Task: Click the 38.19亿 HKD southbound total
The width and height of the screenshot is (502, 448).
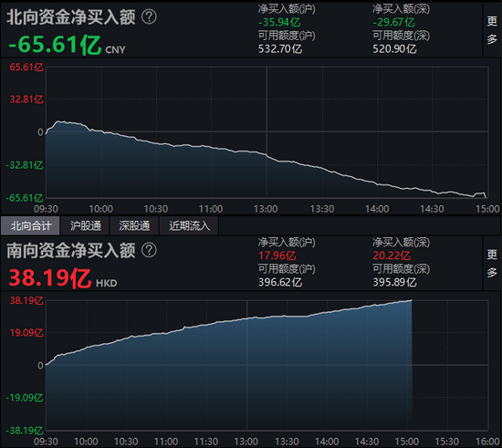Action: 63,278
